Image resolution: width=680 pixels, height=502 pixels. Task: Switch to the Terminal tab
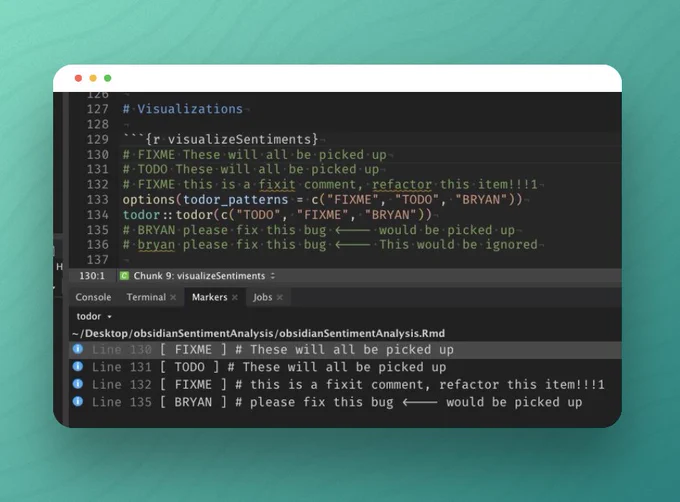click(x=146, y=297)
